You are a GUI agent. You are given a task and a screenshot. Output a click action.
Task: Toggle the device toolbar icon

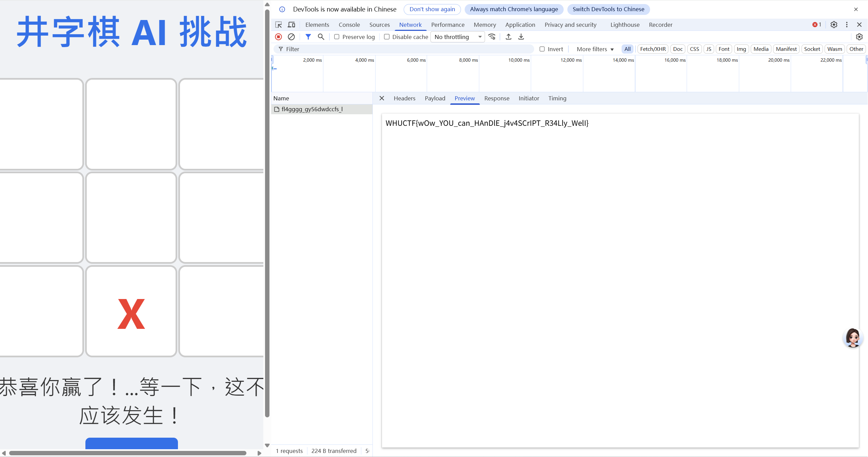[x=291, y=25]
